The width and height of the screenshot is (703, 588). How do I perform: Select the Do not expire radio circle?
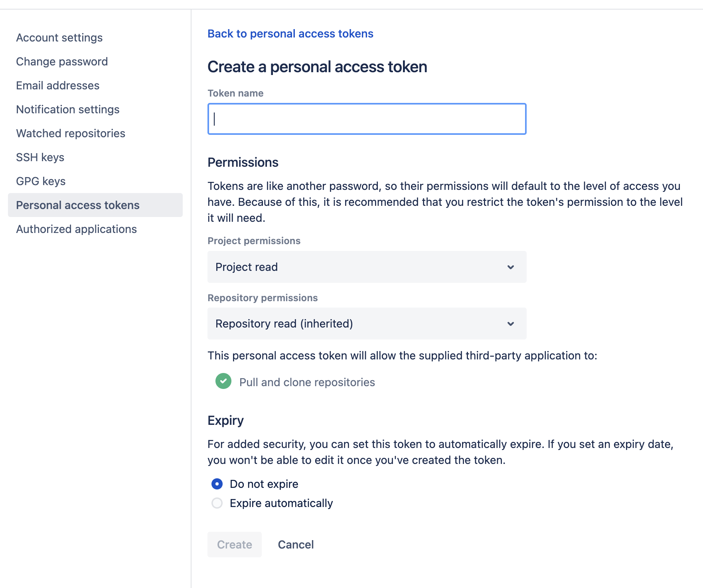217,484
